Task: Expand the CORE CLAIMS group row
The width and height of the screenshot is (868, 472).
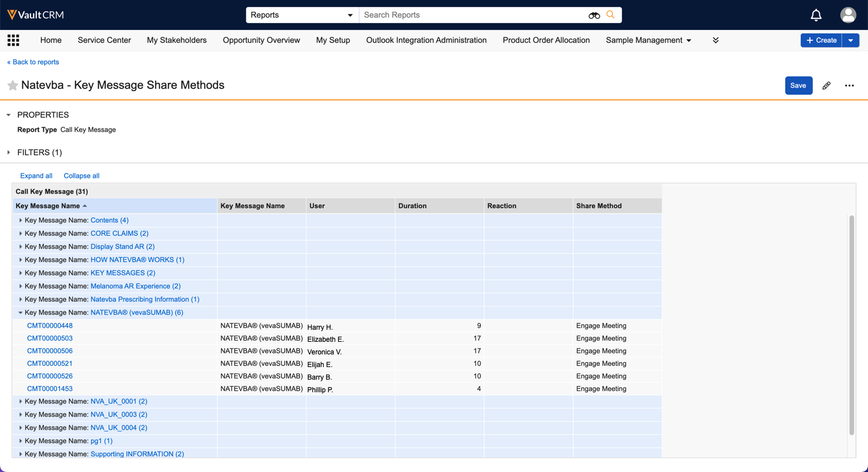Action: (x=21, y=233)
